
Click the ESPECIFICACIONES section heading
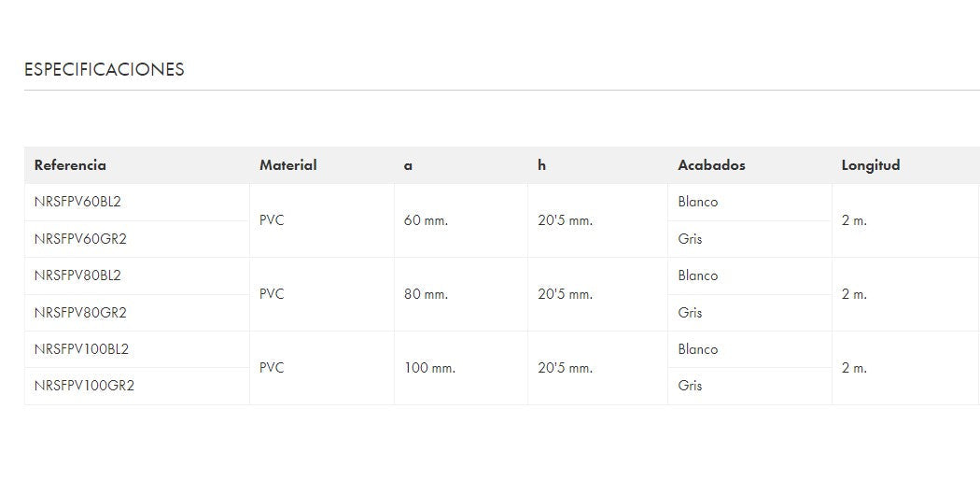pyautogui.click(x=104, y=70)
